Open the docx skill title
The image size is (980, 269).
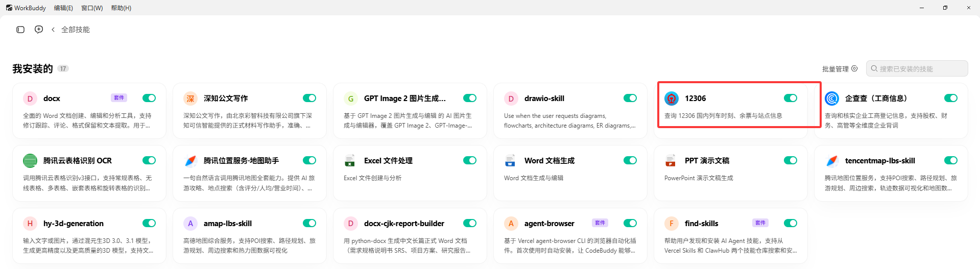52,99
